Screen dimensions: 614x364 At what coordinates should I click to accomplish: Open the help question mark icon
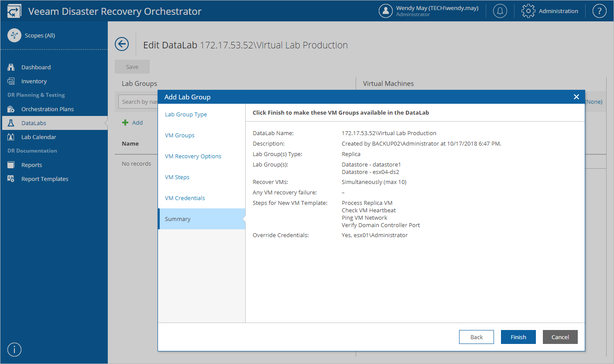coord(600,11)
